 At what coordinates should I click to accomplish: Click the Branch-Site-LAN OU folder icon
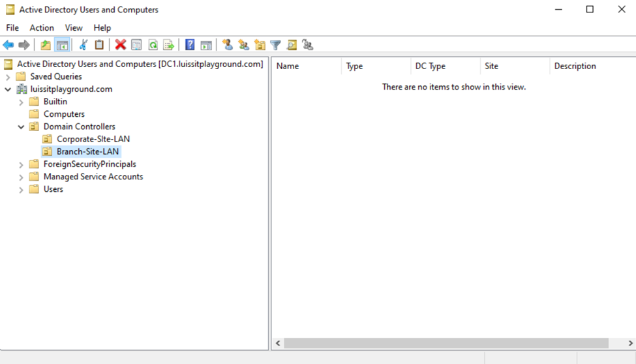tap(48, 152)
